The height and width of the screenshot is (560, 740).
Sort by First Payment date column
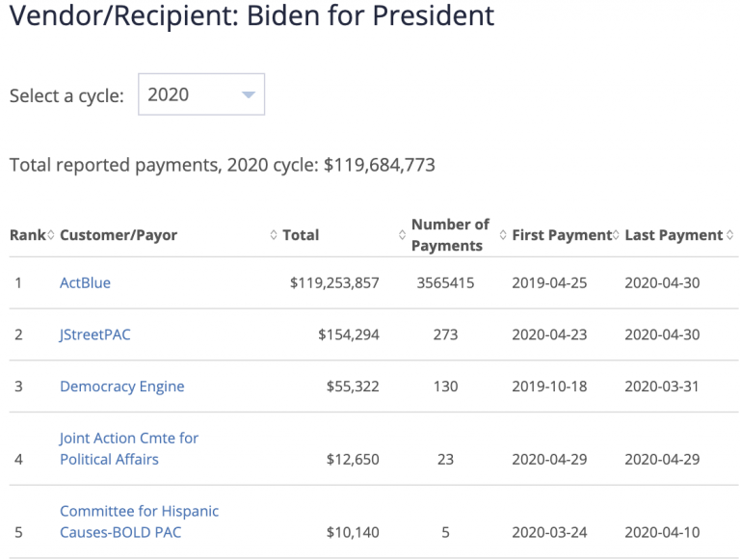point(561,235)
